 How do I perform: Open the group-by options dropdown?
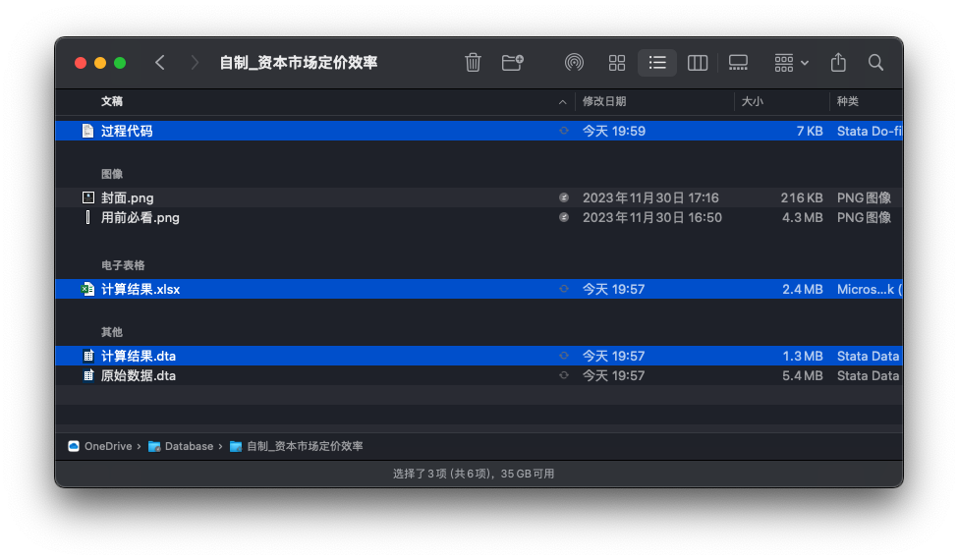pos(791,63)
